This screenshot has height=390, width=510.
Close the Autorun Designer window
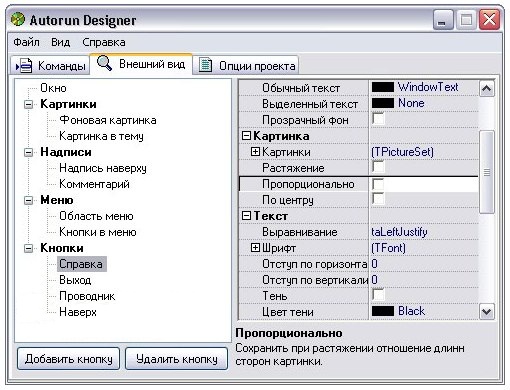(x=489, y=20)
